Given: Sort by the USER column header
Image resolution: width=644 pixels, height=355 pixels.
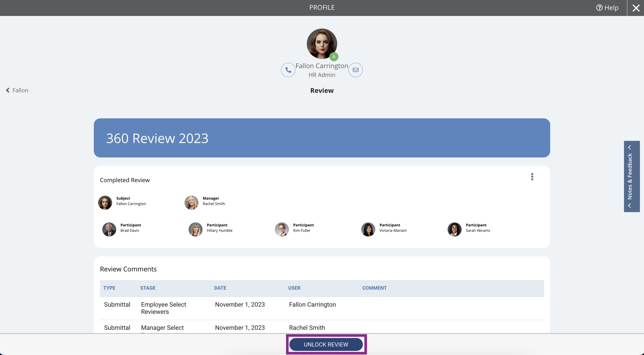Looking at the screenshot, I should pos(294,288).
